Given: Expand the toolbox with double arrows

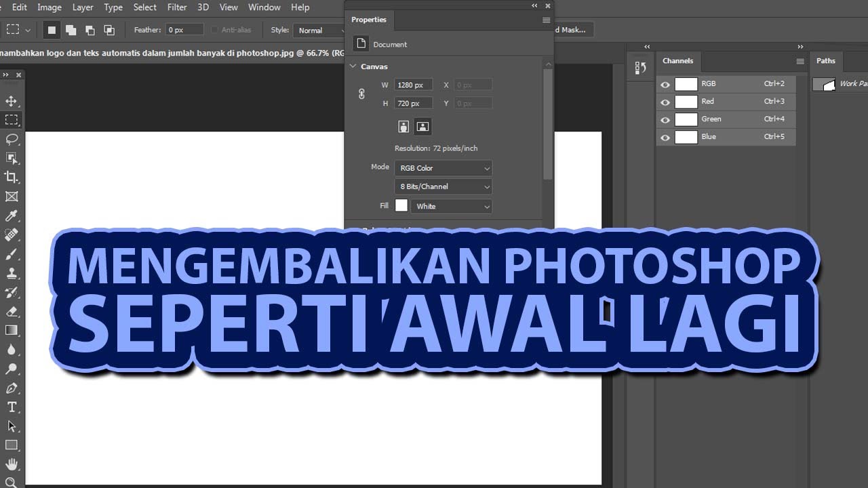Looking at the screenshot, I should [x=6, y=75].
